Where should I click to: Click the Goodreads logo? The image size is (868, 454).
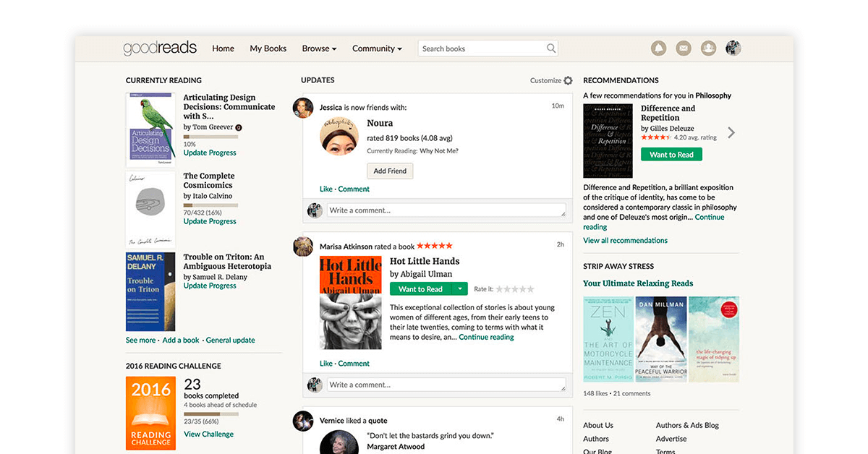point(160,48)
